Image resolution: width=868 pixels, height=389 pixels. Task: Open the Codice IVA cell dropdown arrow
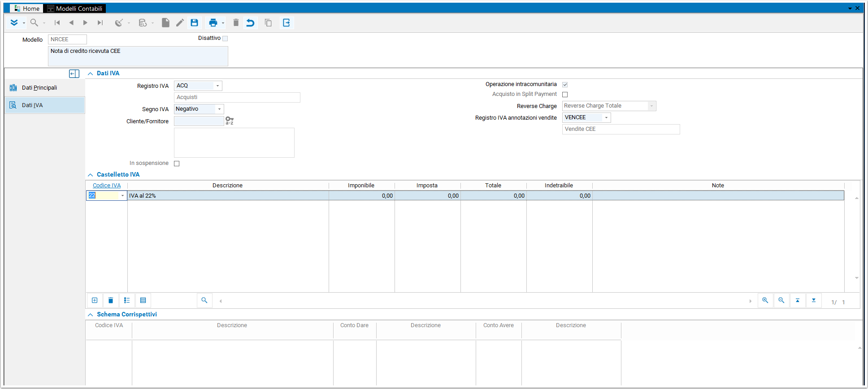(x=122, y=195)
